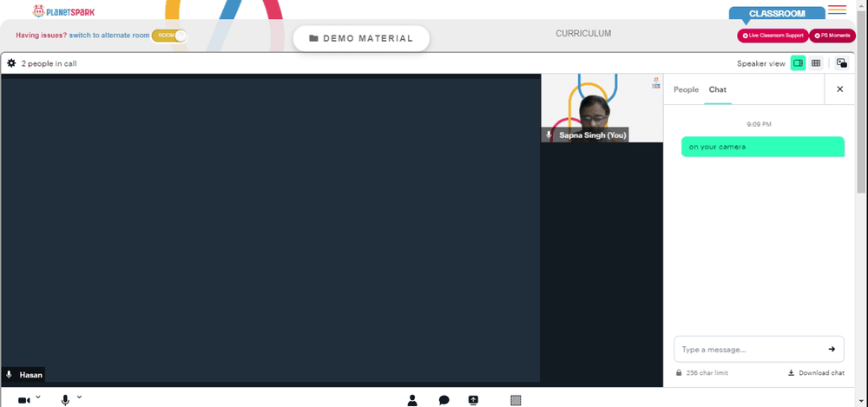Click the 9:09 PM timestamp
Viewport: 868px width, 407px height.
pos(759,124)
